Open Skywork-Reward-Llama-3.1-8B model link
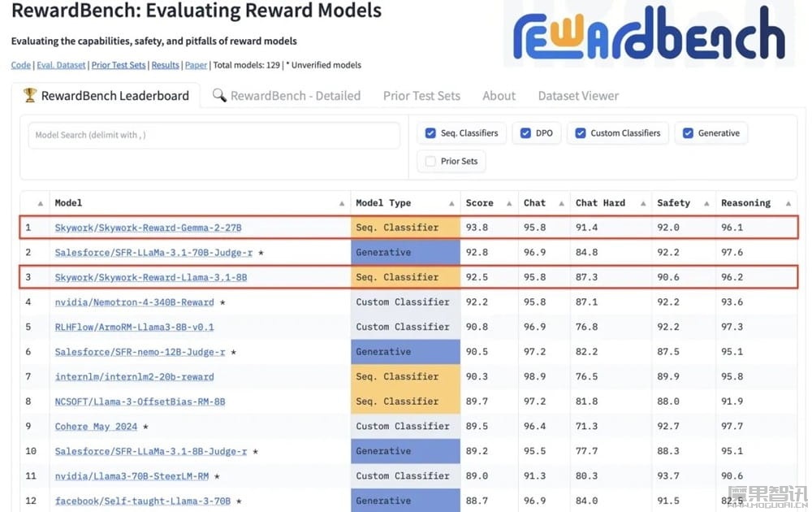The image size is (812, 512). pyautogui.click(x=151, y=277)
